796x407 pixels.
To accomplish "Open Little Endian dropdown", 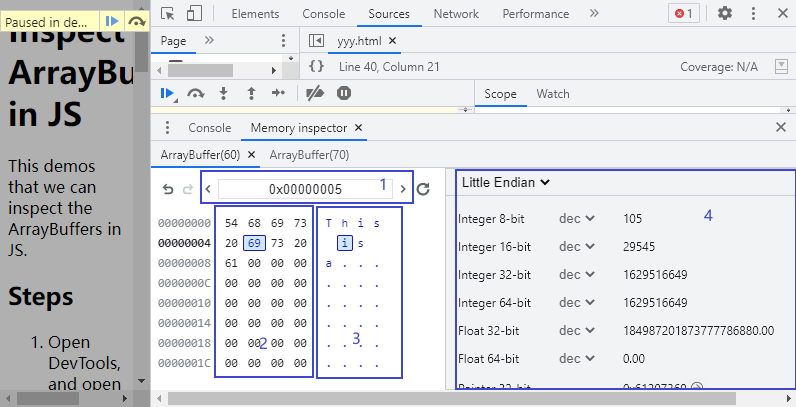I will coord(506,182).
